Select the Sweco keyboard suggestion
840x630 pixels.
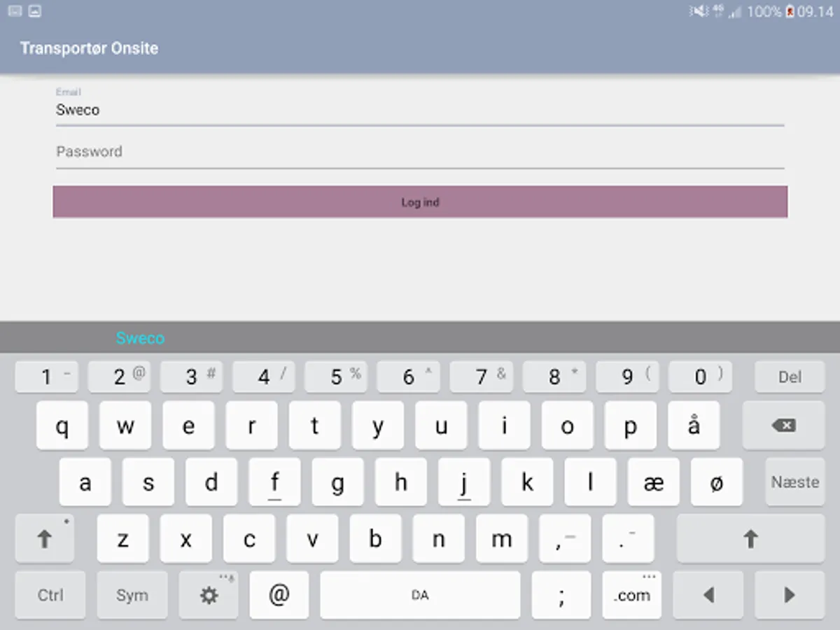point(140,338)
